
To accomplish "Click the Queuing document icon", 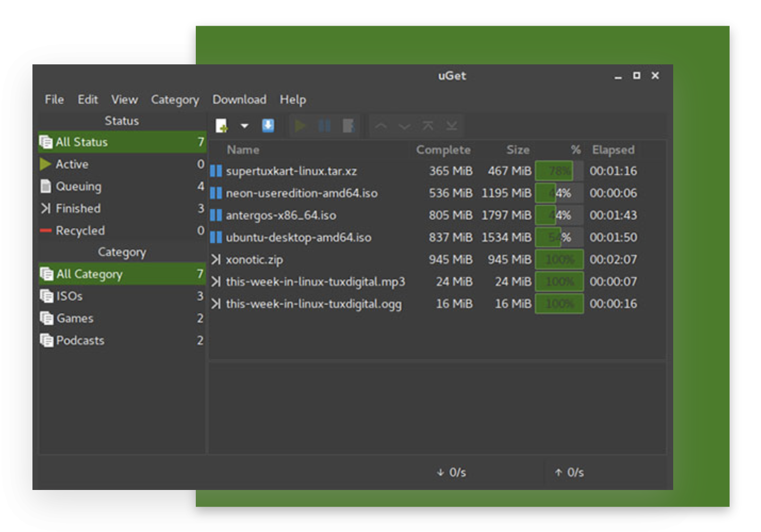I will [45, 186].
